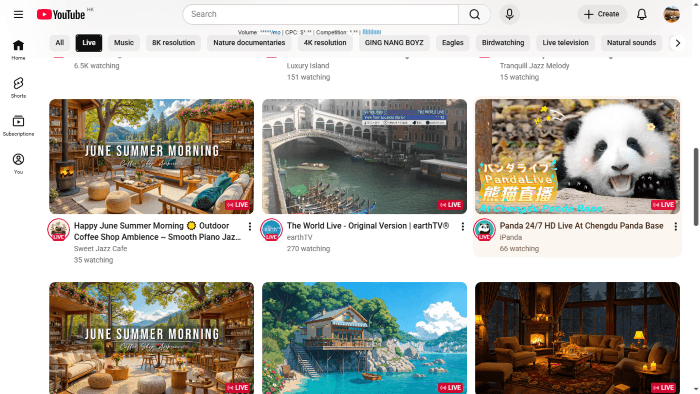Open Shorts in the sidebar
Image resolution: width=700 pixels, height=394 pixels.
(x=18, y=87)
